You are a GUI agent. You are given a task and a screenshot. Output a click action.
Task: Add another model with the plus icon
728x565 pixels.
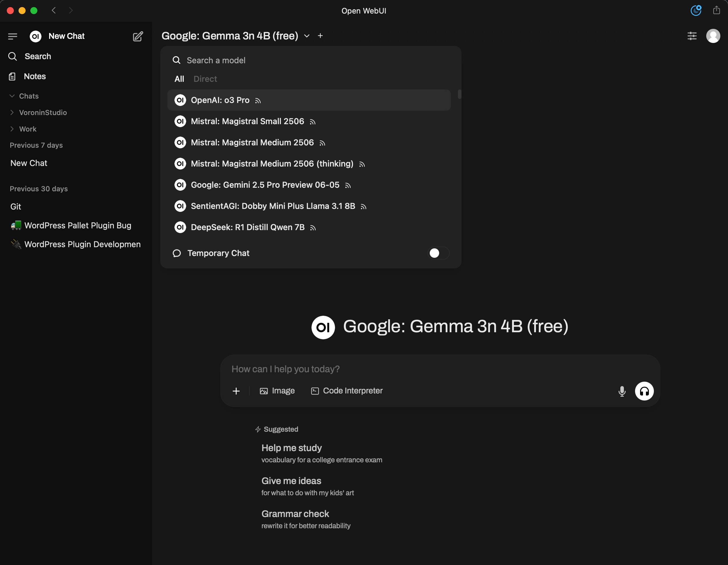click(x=320, y=36)
